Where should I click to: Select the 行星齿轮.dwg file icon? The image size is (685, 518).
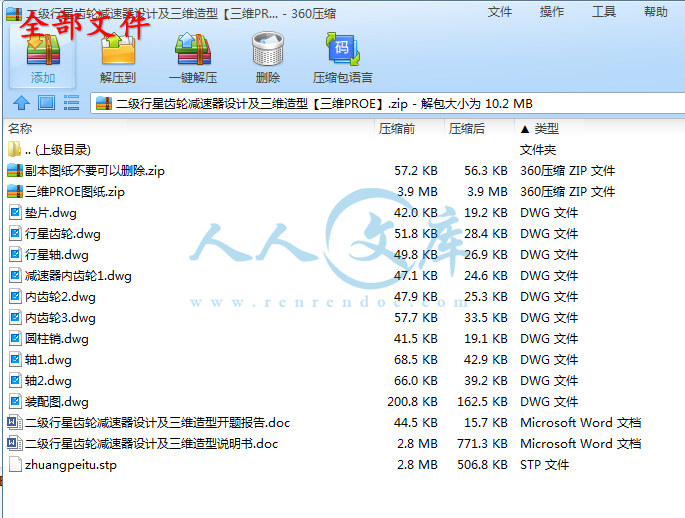click(15, 233)
